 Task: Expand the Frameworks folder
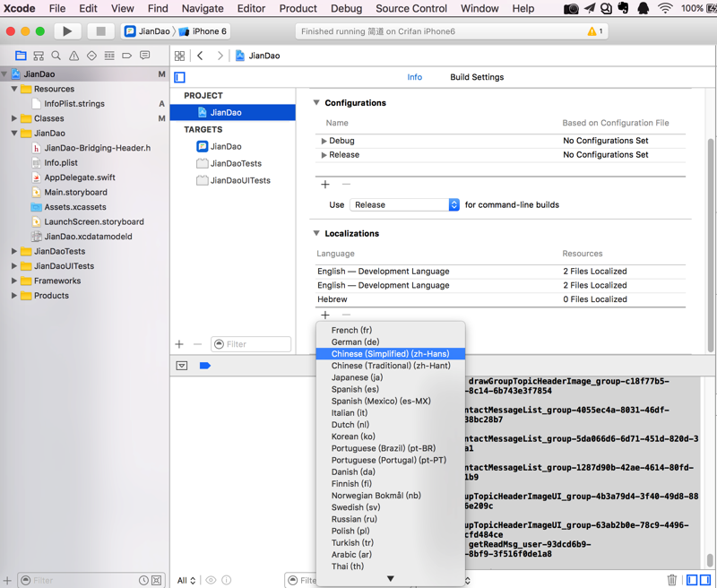pyautogui.click(x=14, y=281)
